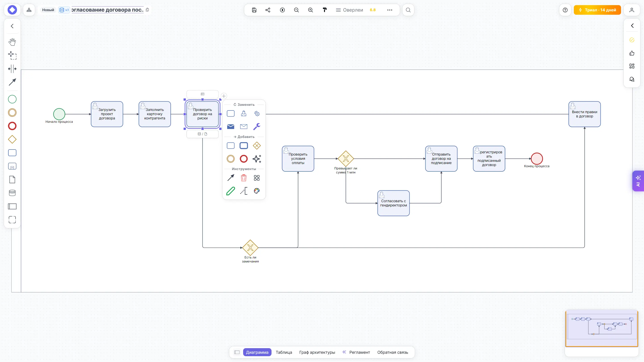The height and width of the screenshot is (362, 644).
Task: Click the trash delete icon in context menu
Action: point(244,178)
